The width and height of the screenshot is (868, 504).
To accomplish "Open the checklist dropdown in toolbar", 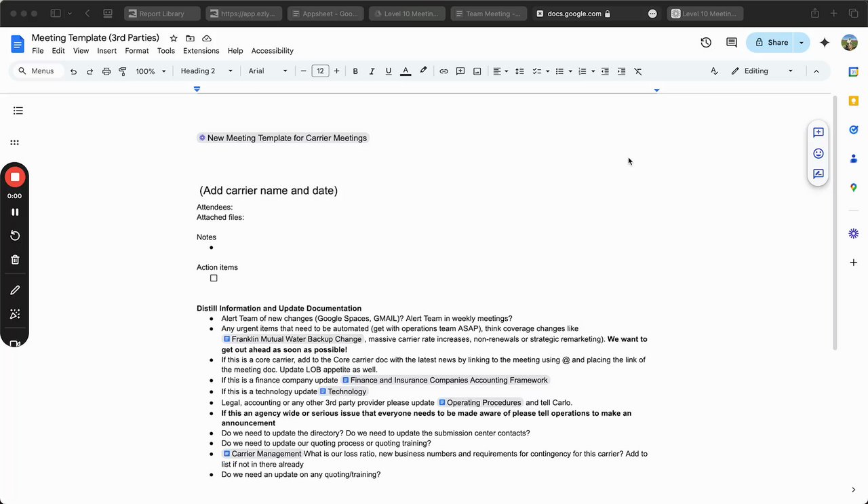I will [540, 71].
